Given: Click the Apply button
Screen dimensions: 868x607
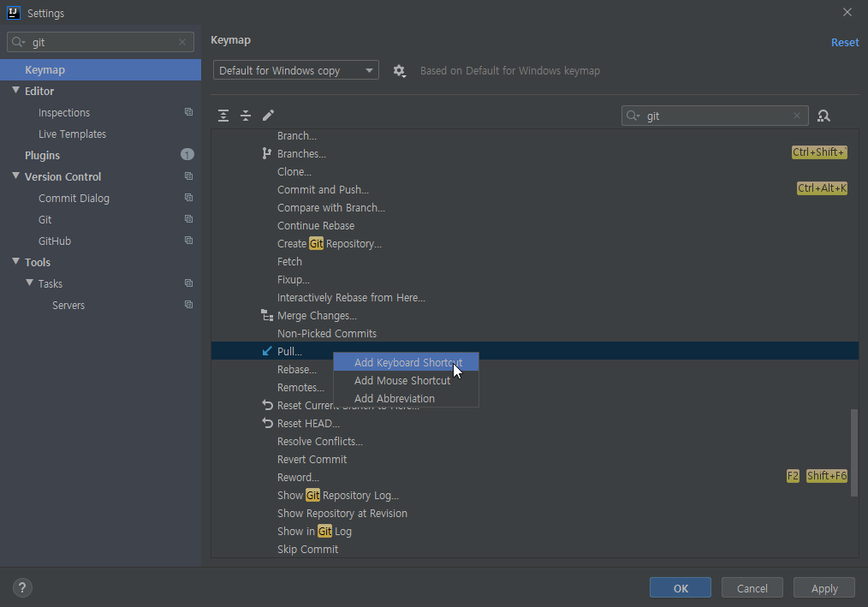Looking at the screenshot, I should tap(823, 588).
